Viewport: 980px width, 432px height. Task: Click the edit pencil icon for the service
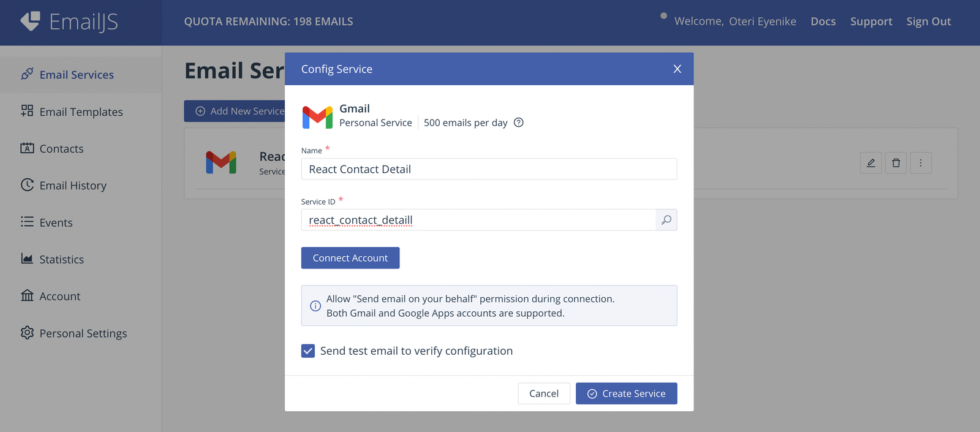(x=870, y=163)
